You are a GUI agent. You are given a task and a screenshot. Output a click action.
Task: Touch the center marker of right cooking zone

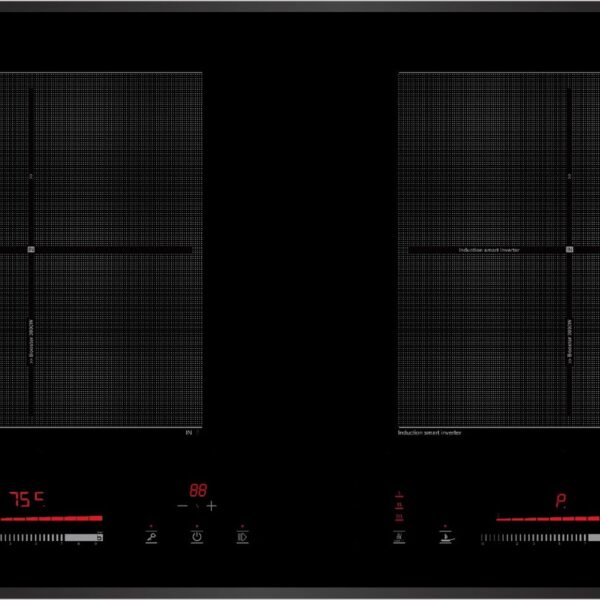(569, 249)
